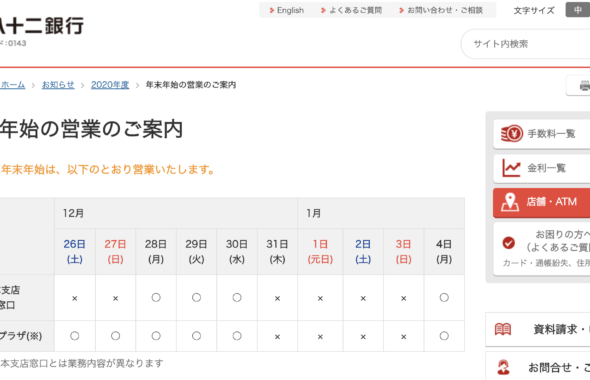
Task: Select the 4日(月) column header
Action: pos(444,252)
